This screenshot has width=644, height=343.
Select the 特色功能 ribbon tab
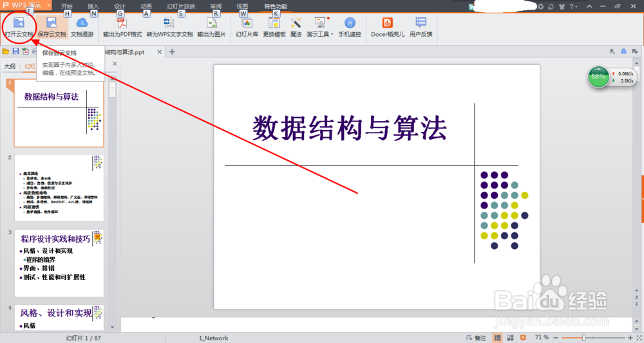[x=276, y=6]
